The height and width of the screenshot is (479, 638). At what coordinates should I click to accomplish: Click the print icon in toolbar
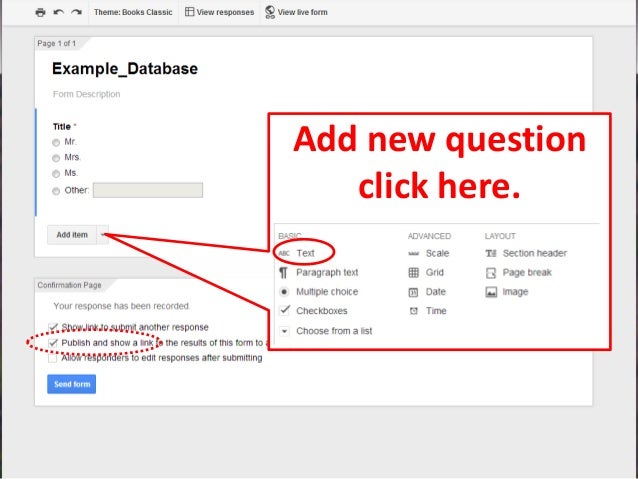pos(40,12)
